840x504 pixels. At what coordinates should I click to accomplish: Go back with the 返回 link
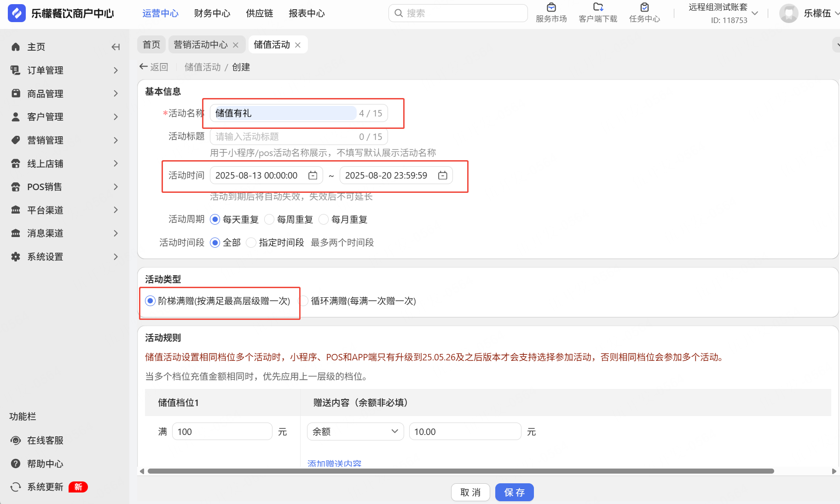point(154,67)
